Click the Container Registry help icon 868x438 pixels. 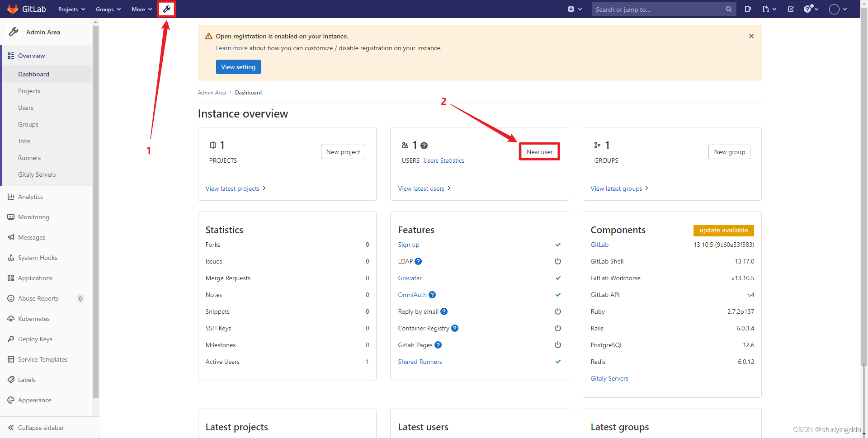point(455,328)
